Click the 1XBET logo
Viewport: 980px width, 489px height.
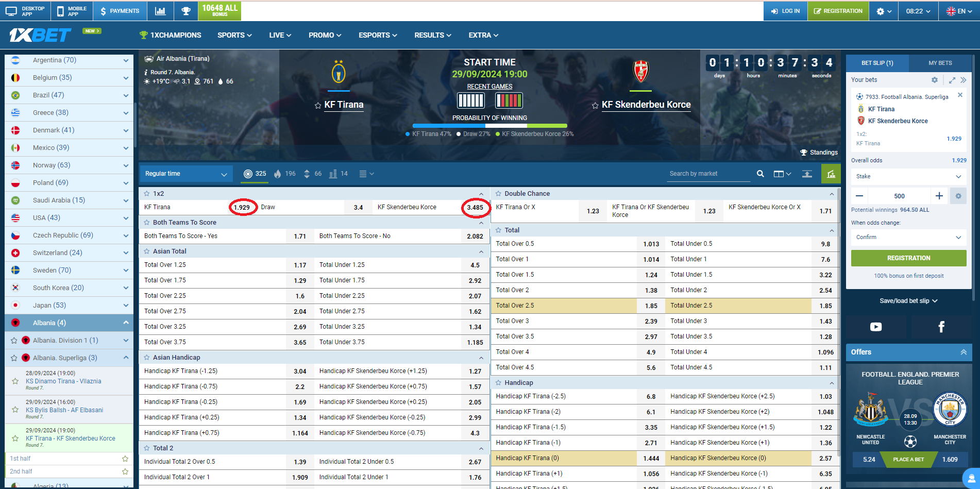pyautogui.click(x=40, y=35)
